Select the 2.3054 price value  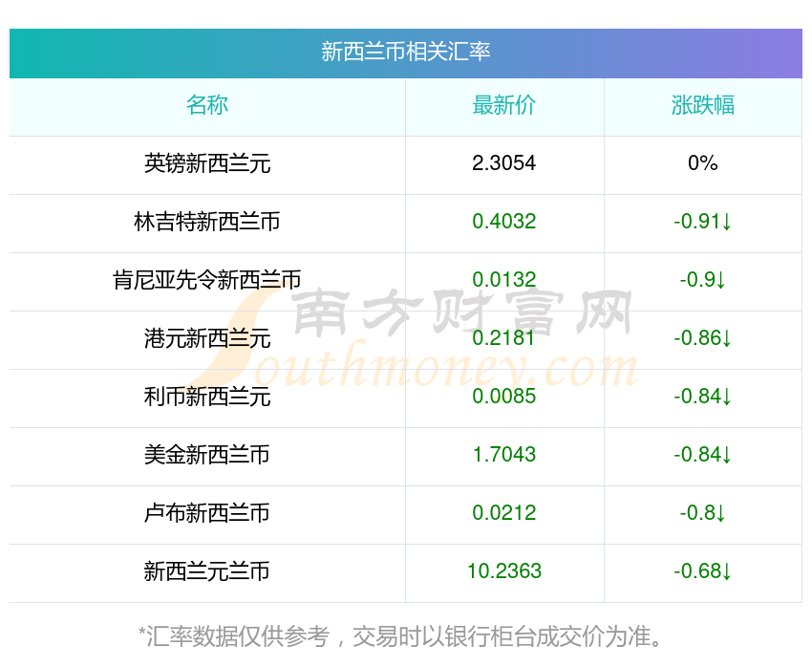point(503,163)
